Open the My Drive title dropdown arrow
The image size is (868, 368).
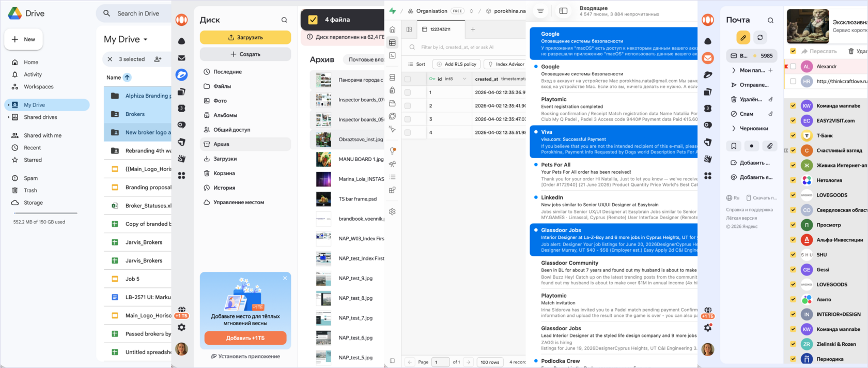[146, 39]
